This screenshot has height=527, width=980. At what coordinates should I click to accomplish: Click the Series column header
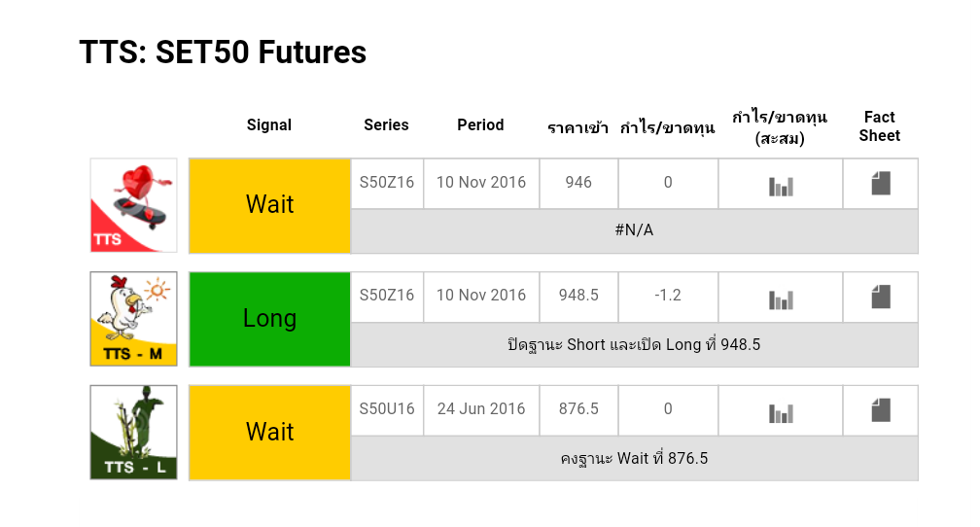click(x=386, y=124)
